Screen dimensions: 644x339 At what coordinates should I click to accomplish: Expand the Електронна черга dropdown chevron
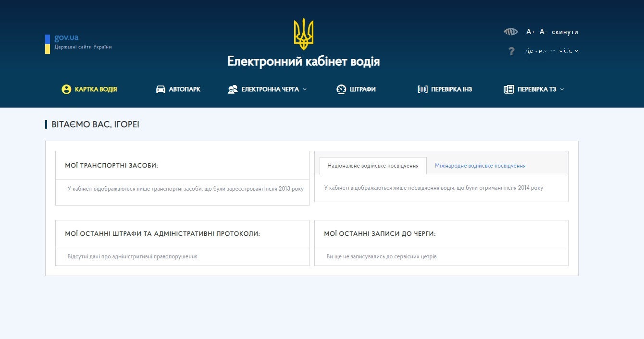point(305,89)
